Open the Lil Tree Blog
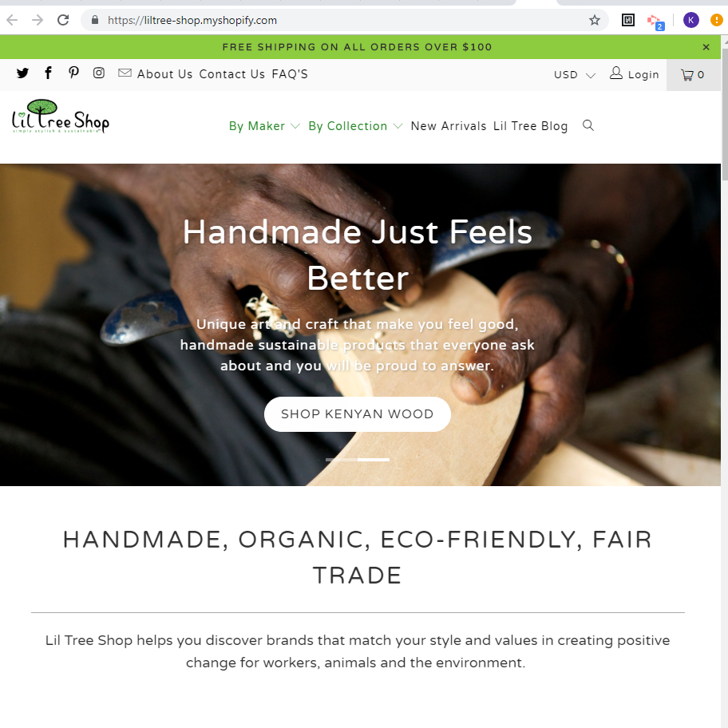The image size is (728, 728). coord(530,126)
